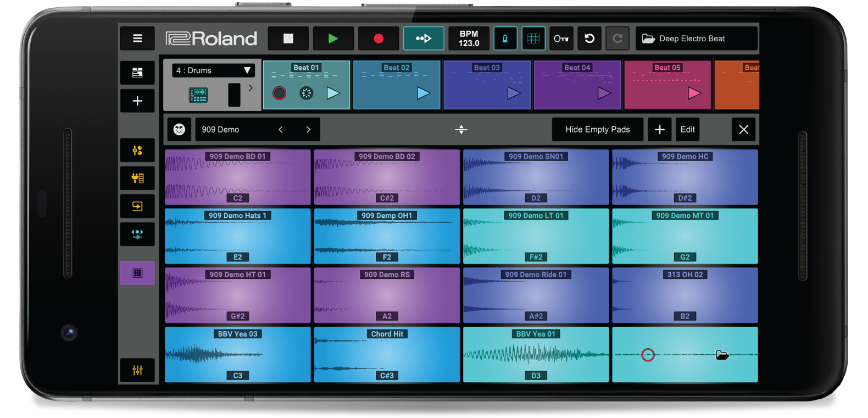Tap the 909 Demo RS pad
The image size is (868, 418).
(387, 295)
